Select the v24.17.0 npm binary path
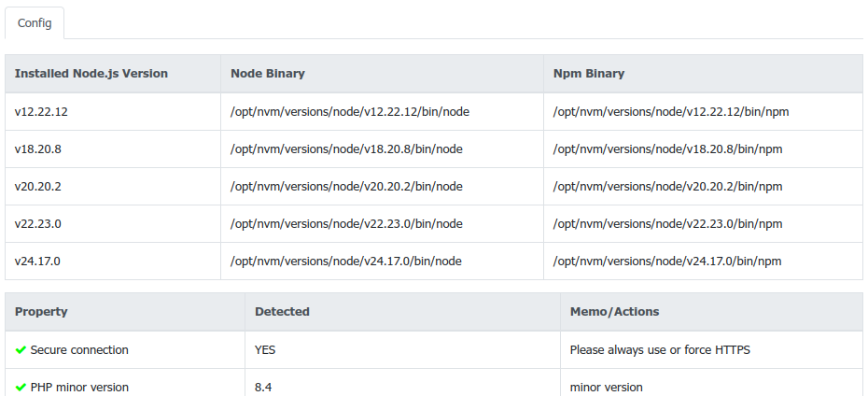Viewport: 868px width, 396px height. tap(667, 262)
